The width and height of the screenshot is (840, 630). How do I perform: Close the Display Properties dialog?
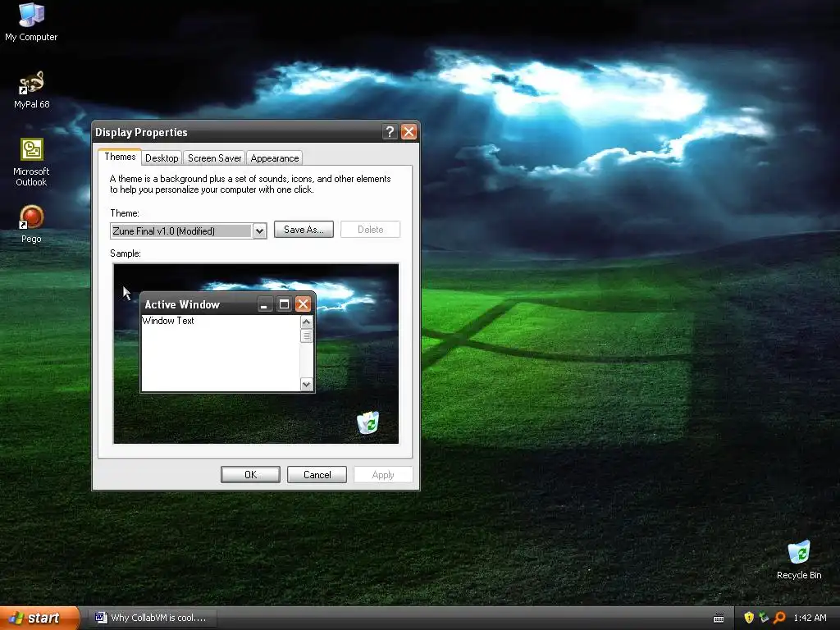pyautogui.click(x=409, y=132)
